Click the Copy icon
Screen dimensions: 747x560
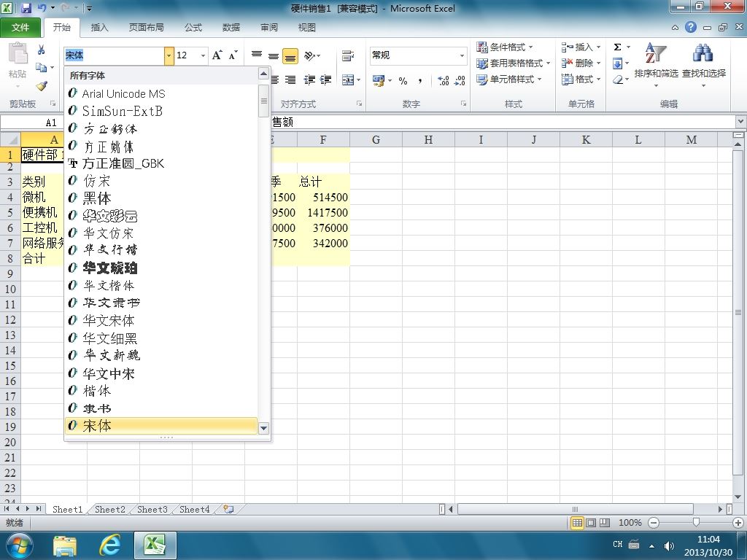[x=42, y=68]
